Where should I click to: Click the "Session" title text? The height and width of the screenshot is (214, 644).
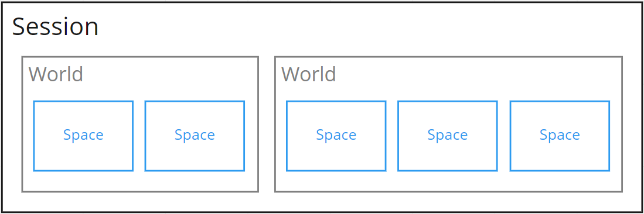tap(56, 27)
